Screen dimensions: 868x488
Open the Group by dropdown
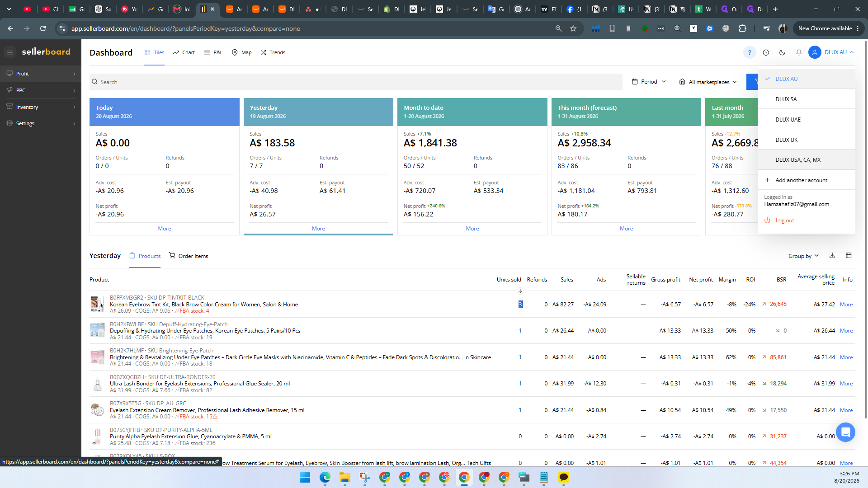coord(803,256)
